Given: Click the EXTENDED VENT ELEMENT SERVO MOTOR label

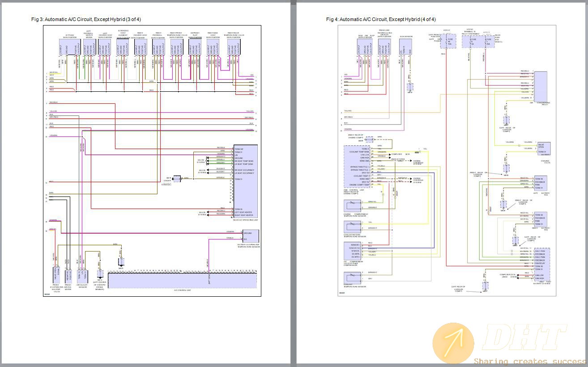Looking at the screenshot, I should point(123,34).
